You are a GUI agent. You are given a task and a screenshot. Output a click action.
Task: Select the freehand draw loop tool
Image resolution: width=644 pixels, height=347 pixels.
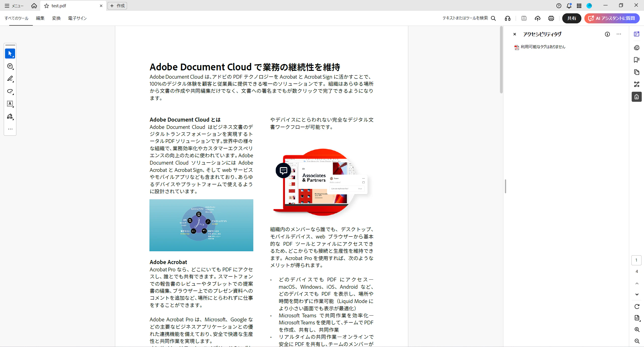10,91
